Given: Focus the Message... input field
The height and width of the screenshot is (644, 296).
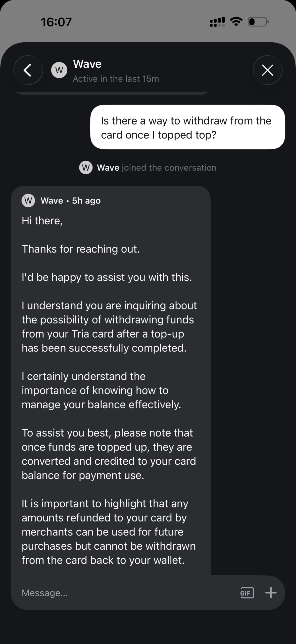Looking at the screenshot, I should (126, 593).
